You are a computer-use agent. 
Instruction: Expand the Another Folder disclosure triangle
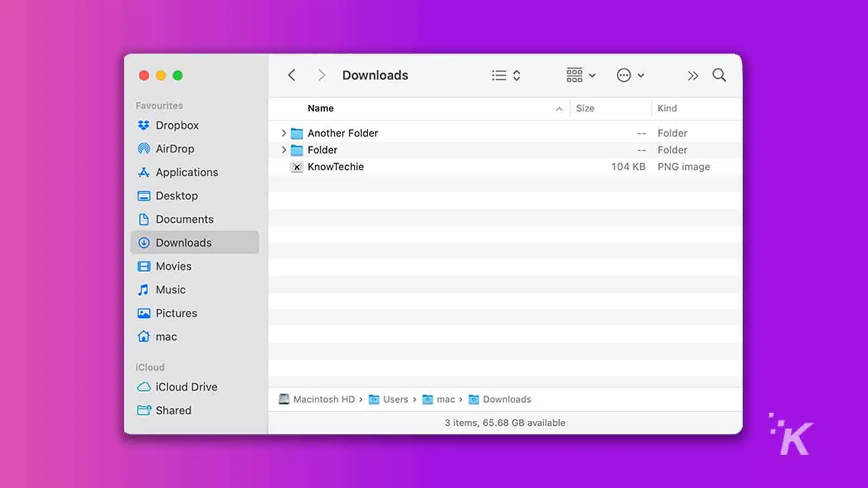pos(283,133)
